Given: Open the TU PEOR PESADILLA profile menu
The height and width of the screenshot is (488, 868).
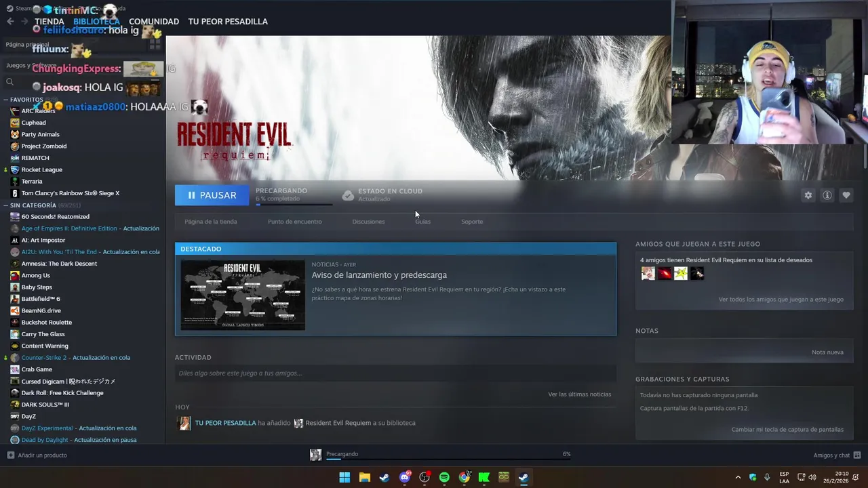Looking at the screenshot, I should (x=228, y=22).
